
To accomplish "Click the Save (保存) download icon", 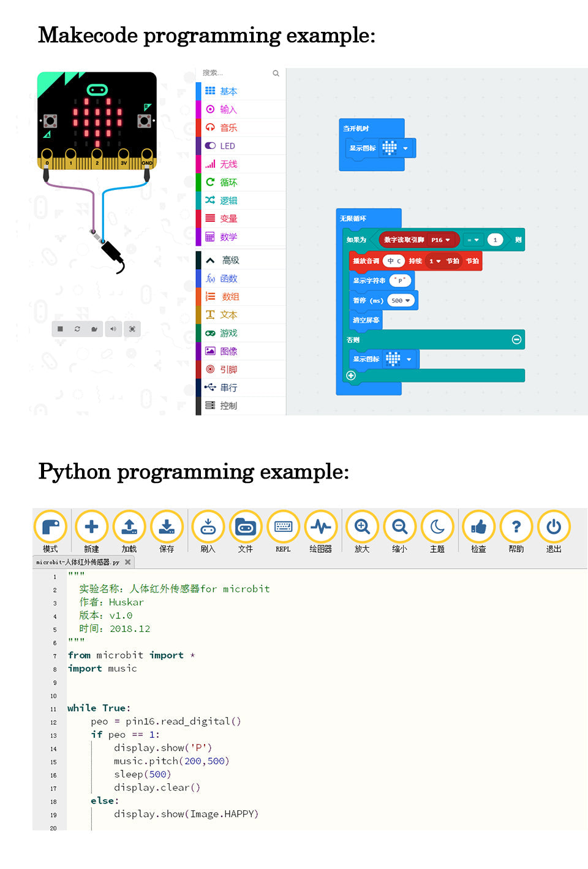I will click(167, 526).
